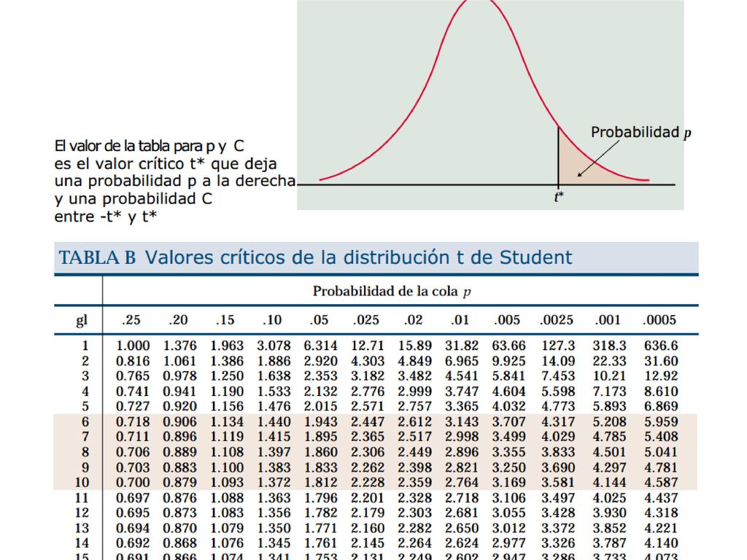Click the '.0005' column header
Image resolution: width=747 pixels, height=560 pixels.
point(659,320)
